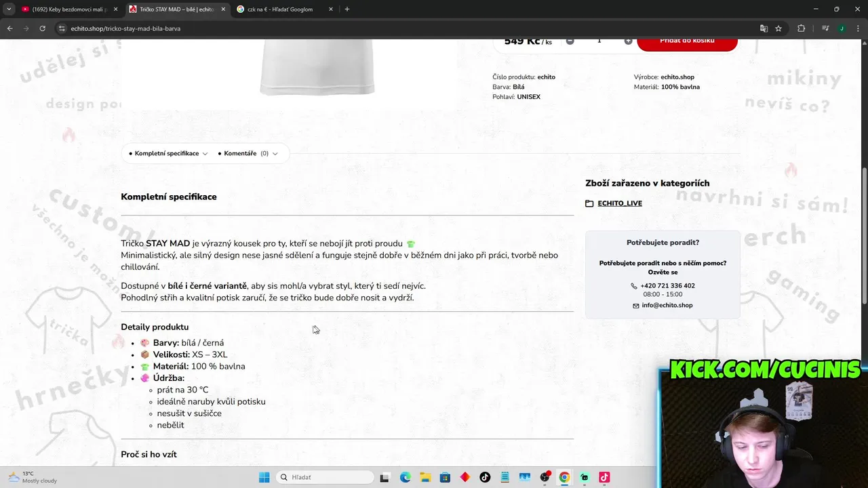Click the phone icon in contact box
868x488 pixels.
pyautogui.click(x=634, y=286)
